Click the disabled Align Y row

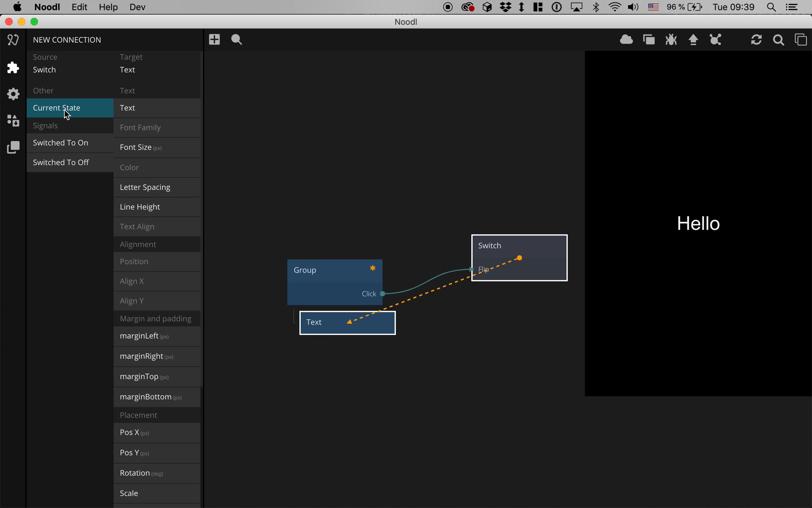157,301
